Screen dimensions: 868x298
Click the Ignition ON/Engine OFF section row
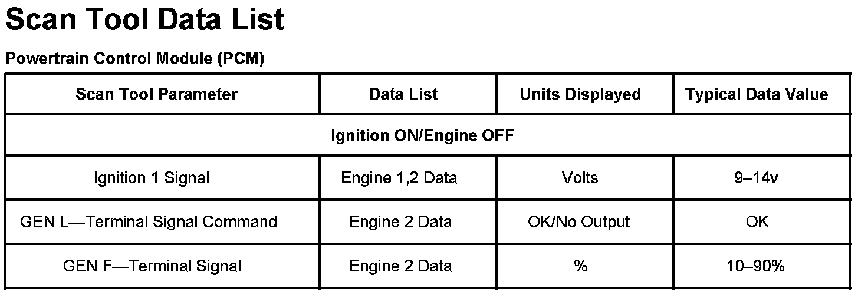pos(422,135)
